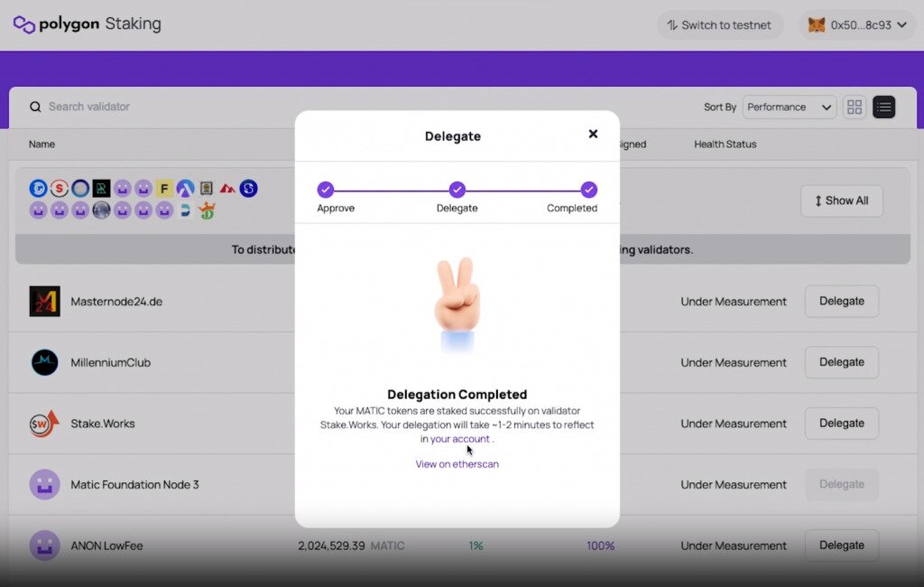Open the wallet account 0x50...8c93 dropdown

[x=856, y=25]
